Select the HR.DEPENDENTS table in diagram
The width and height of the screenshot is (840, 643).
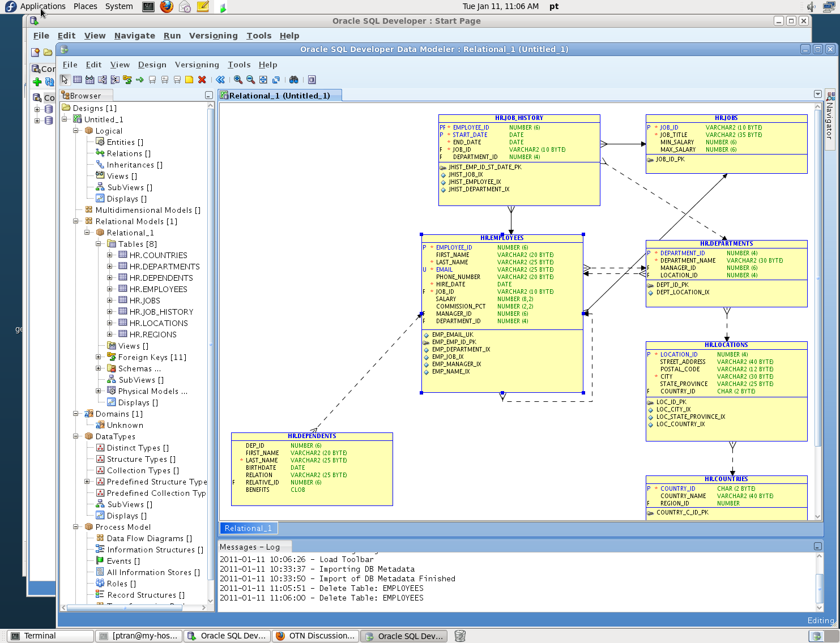click(x=312, y=436)
